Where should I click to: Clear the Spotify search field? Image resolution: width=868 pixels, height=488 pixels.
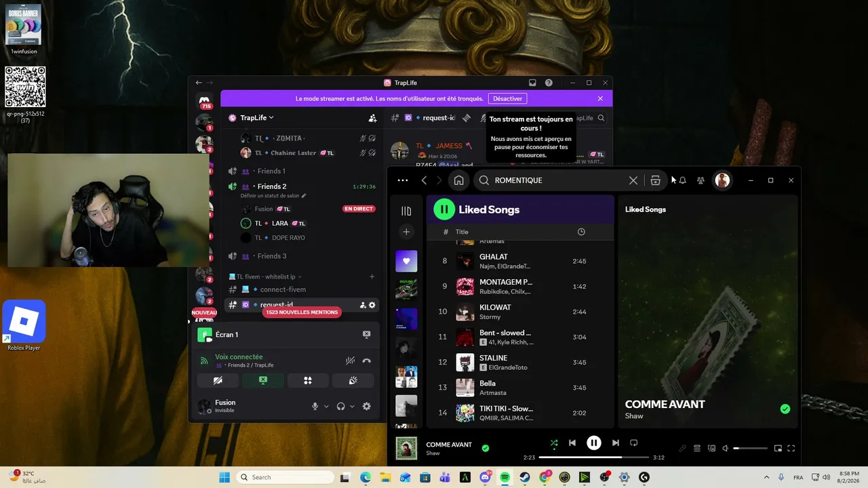click(633, 180)
